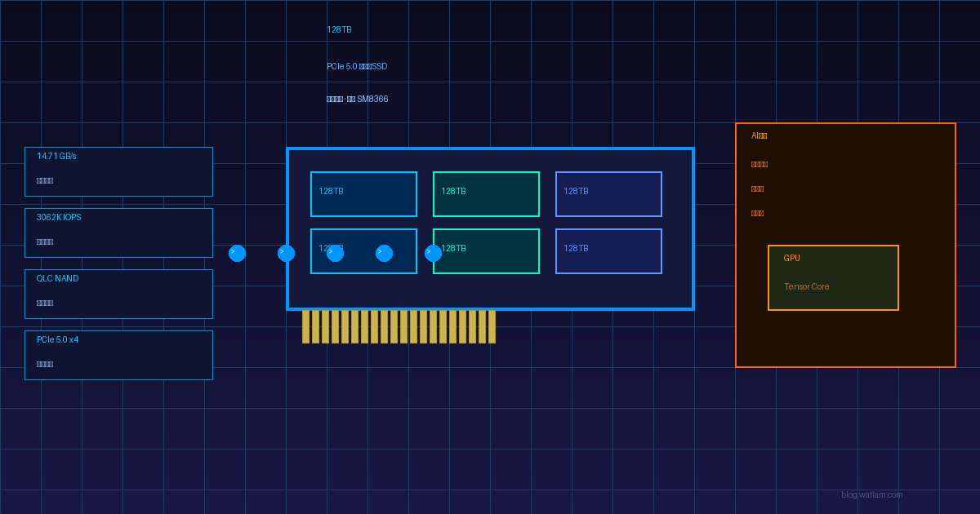Click the 128TB title text at top
The width and height of the screenshot is (980, 514).
(x=339, y=29)
